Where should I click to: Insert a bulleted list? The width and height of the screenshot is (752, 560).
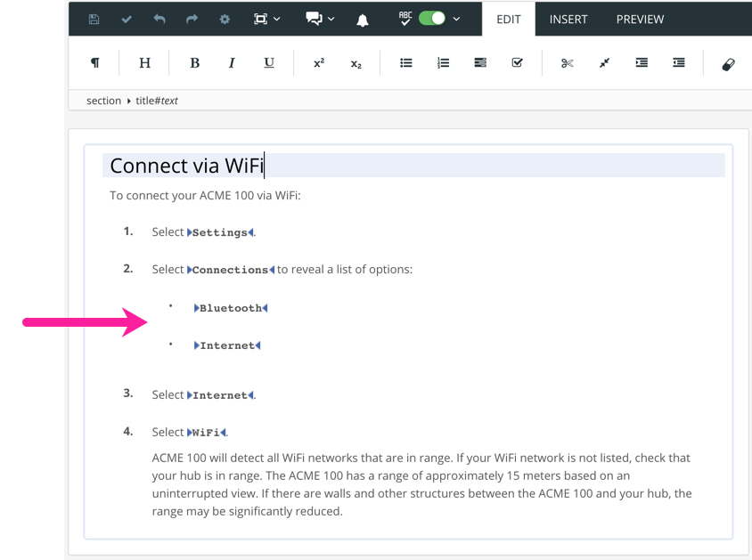406,62
